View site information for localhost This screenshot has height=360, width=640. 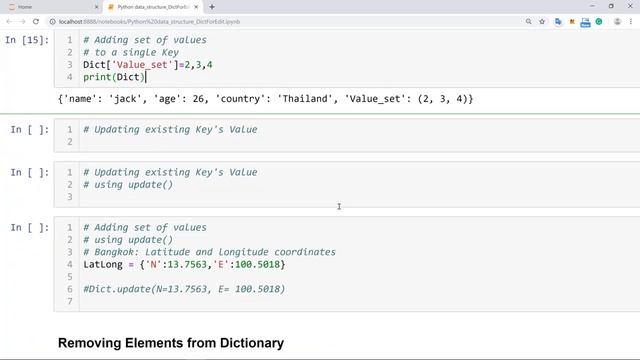(52, 22)
